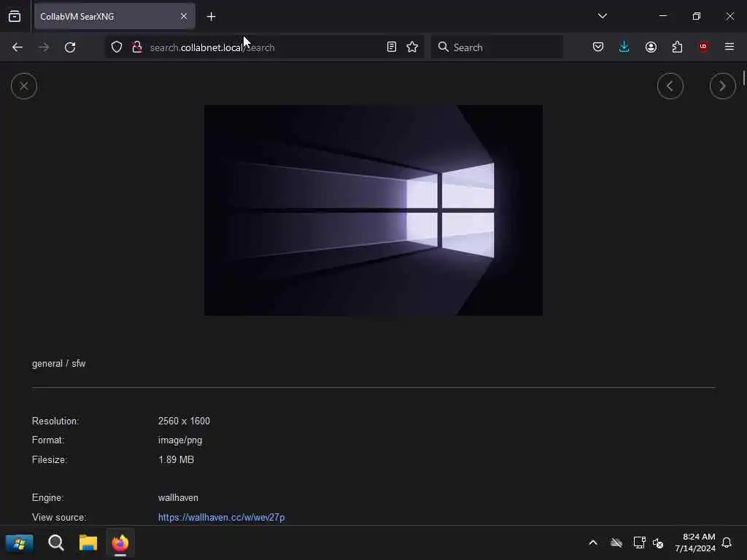Expand the list all tabs dropdown

pyautogui.click(x=602, y=16)
